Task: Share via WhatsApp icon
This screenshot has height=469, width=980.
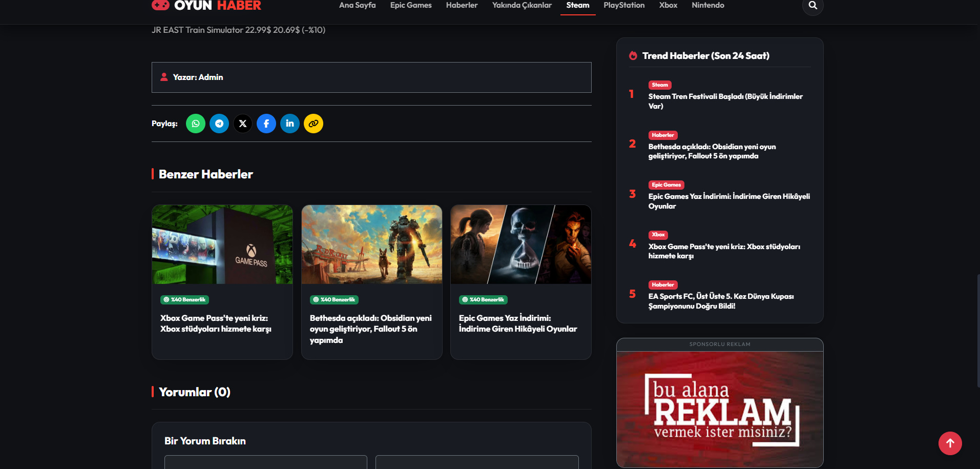Action: click(196, 124)
